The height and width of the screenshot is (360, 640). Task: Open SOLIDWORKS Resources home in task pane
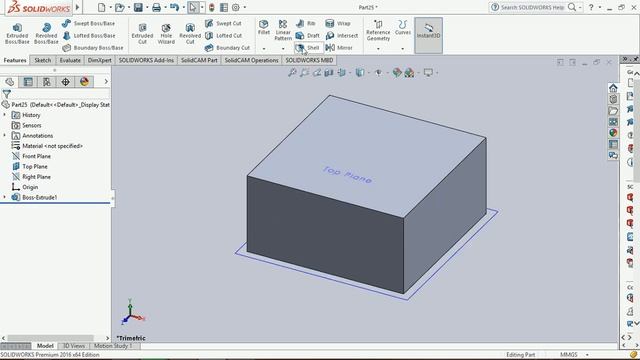click(x=613, y=88)
